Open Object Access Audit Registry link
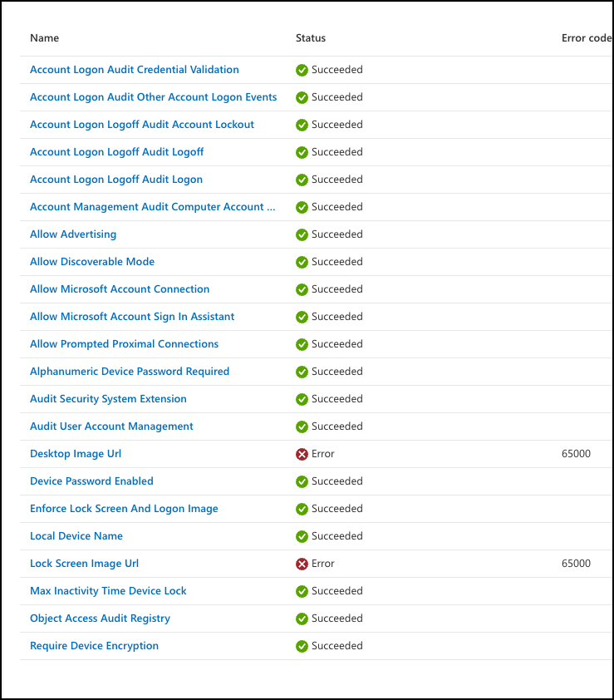Screen dimensions: 614x700 (100, 619)
